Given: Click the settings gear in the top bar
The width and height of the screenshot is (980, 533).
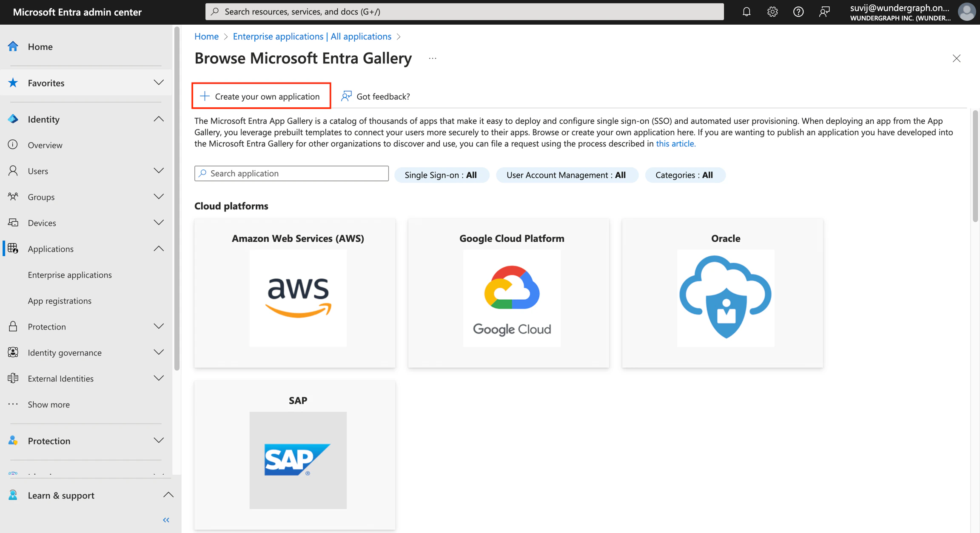Looking at the screenshot, I should 772,11.
